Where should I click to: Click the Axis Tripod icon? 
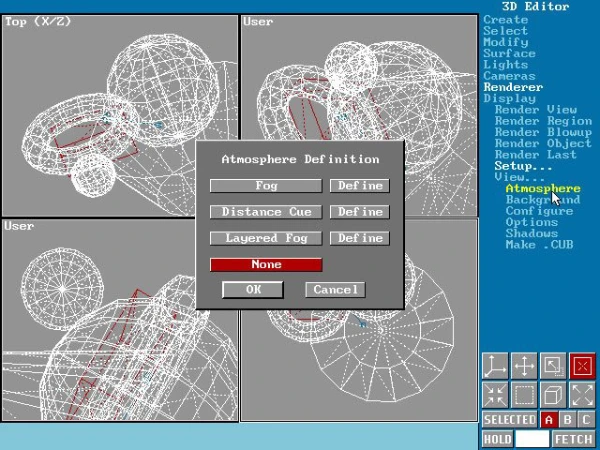495,366
